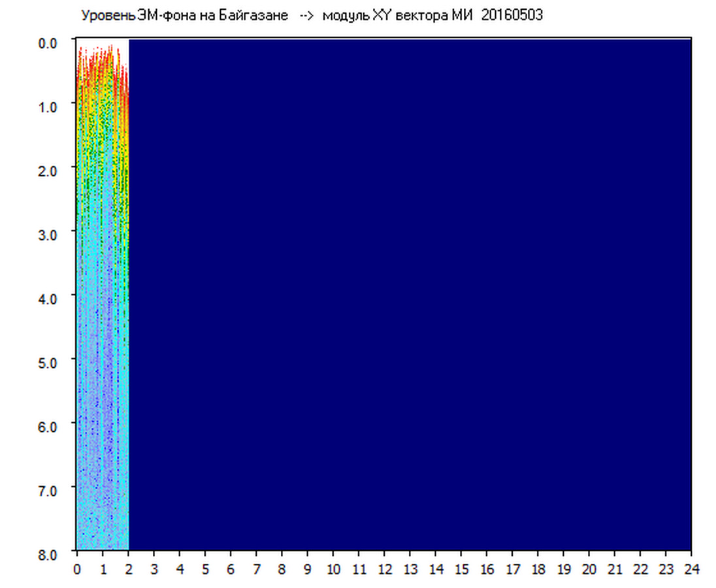Click the hour 9 label on the time axis
Image resolution: width=716 pixels, height=588 pixels.
point(307,568)
